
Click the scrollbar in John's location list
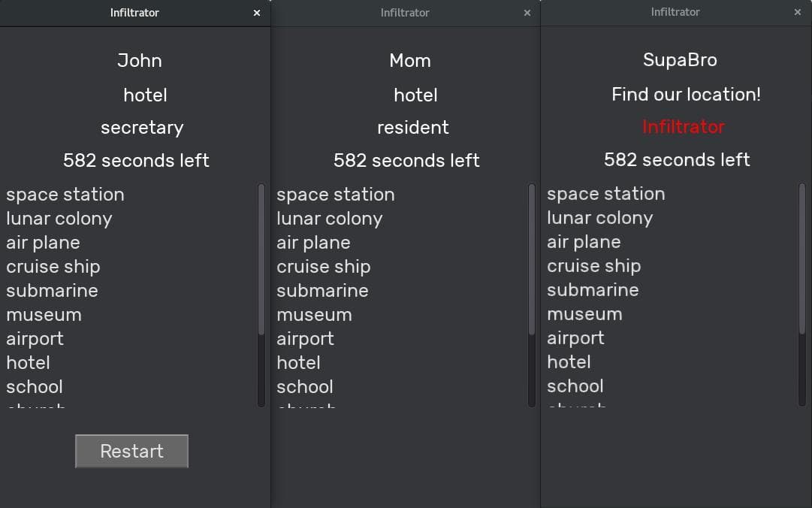point(261,259)
